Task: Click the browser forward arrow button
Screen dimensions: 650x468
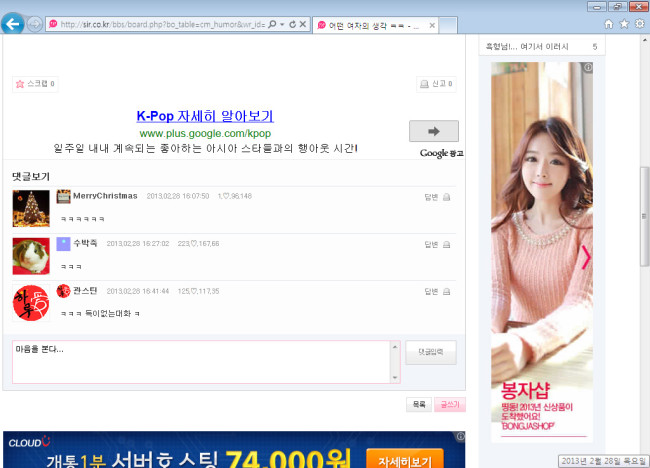Action: click(35, 24)
